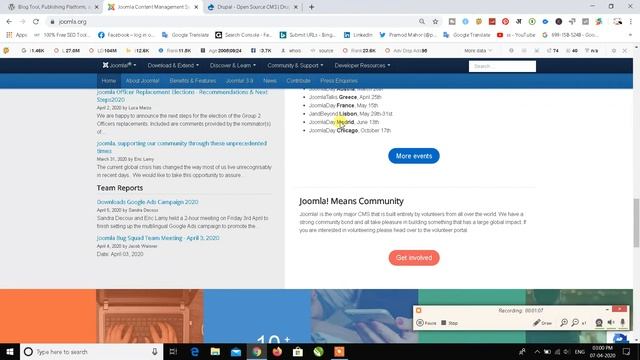Image resolution: width=640 pixels, height=360 pixels.
Task: Click the Windows taskbar search box
Action: coord(91,351)
